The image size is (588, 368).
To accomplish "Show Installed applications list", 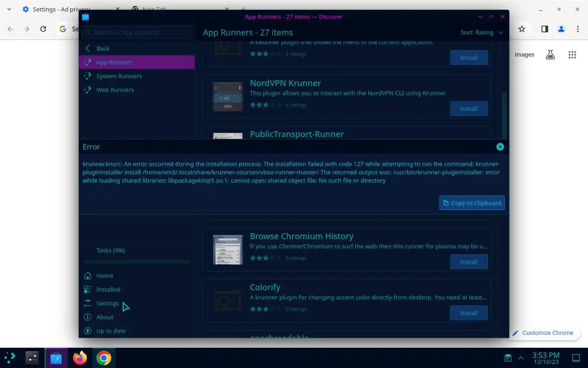I will coord(137,289).
